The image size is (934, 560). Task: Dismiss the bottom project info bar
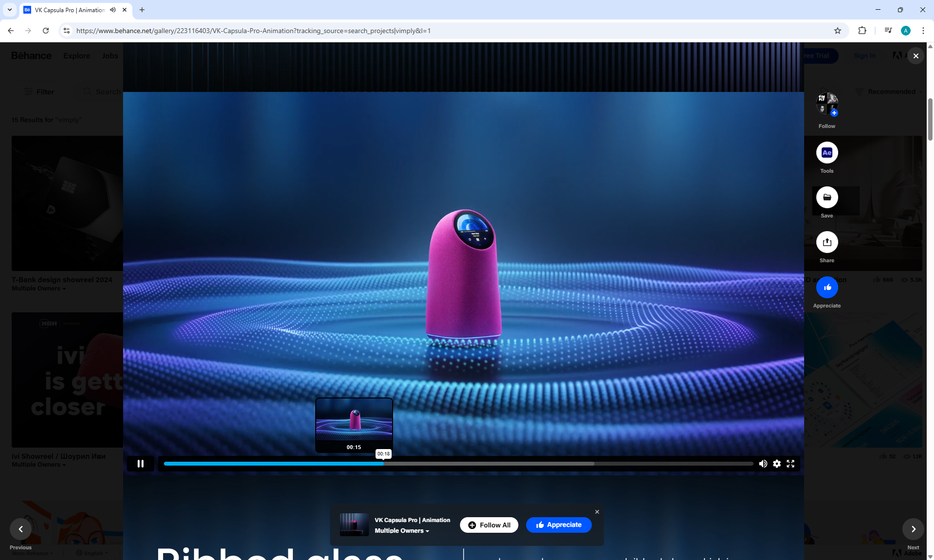pos(597,512)
